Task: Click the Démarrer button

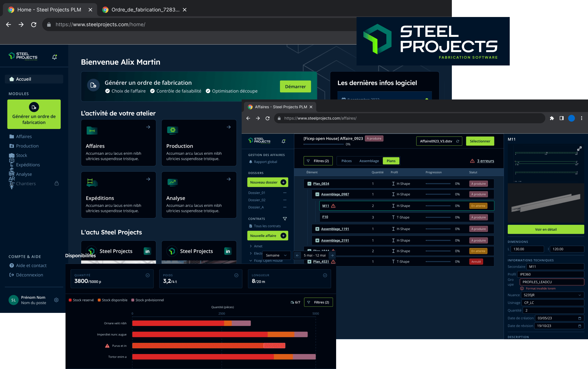Action: [295, 86]
